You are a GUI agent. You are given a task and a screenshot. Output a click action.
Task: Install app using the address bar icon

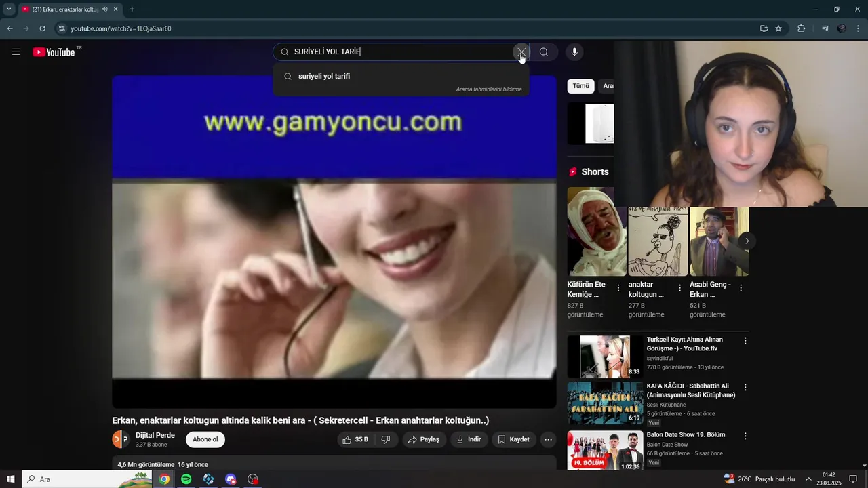pos(764,28)
